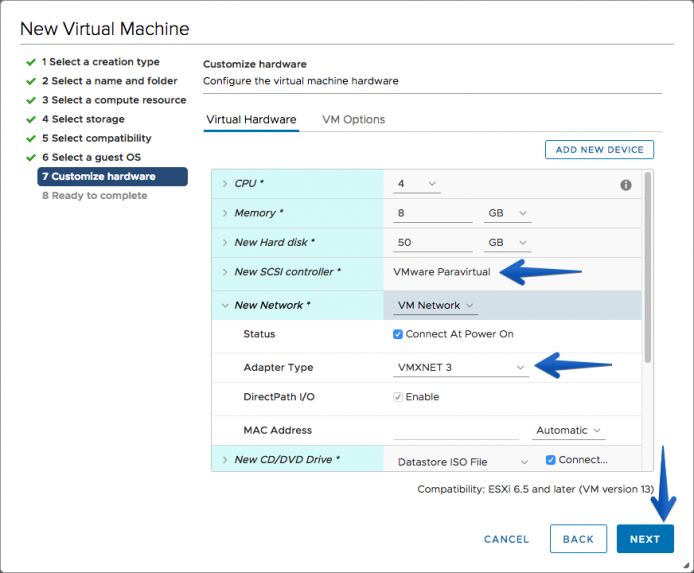This screenshot has height=573, width=694.
Task: Open the Memory unit GB dropdown
Action: point(507,213)
